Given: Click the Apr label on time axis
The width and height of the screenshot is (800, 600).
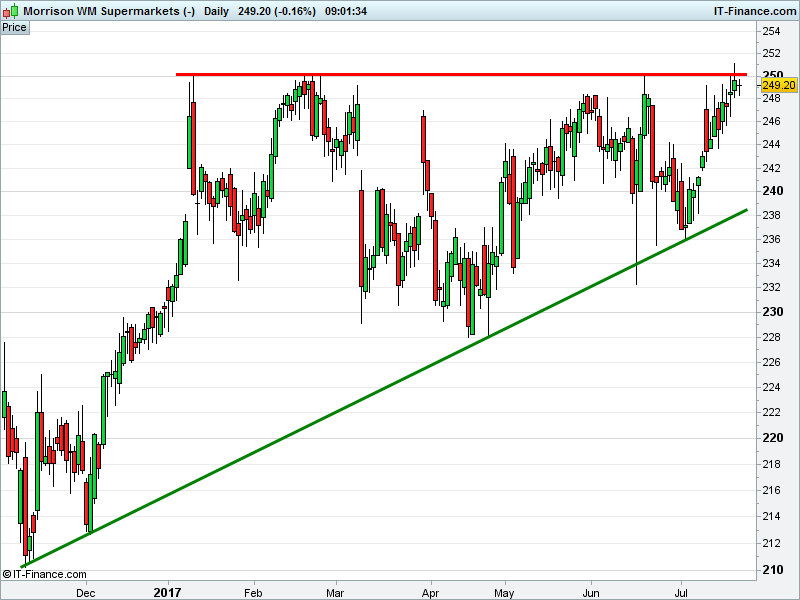Looking at the screenshot, I should pos(431,593).
